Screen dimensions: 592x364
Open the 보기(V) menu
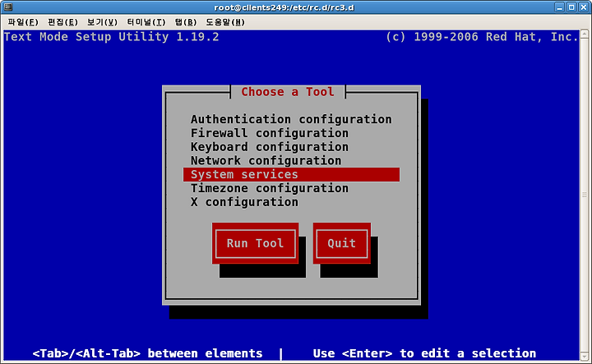(102, 22)
